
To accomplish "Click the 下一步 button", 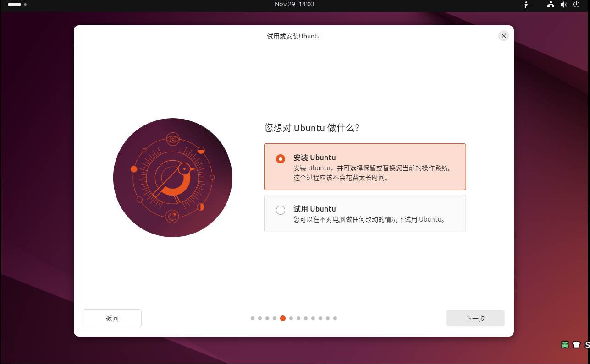I will click(475, 318).
